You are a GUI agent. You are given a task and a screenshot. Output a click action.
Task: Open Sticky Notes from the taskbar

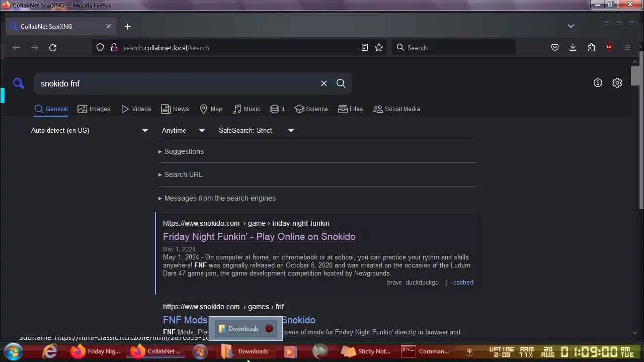point(366,351)
